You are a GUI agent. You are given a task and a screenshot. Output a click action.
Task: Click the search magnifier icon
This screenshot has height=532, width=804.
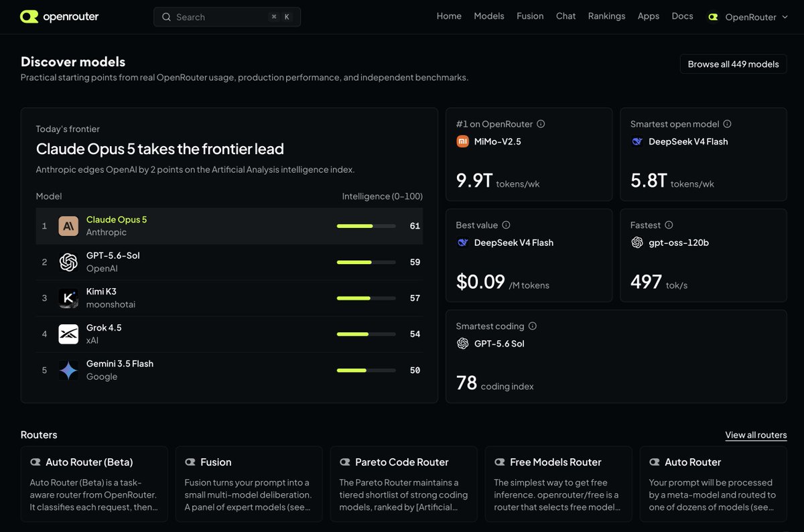[x=166, y=17]
